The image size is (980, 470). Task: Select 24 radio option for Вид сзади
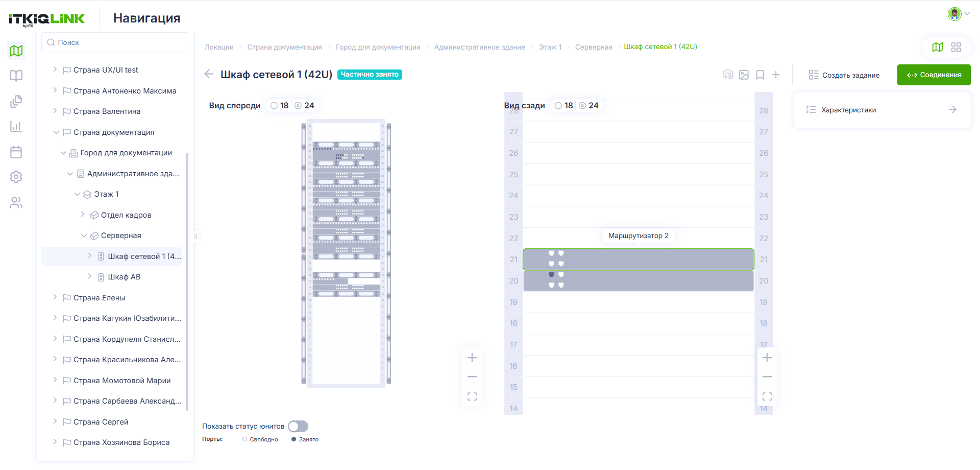click(589, 106)
